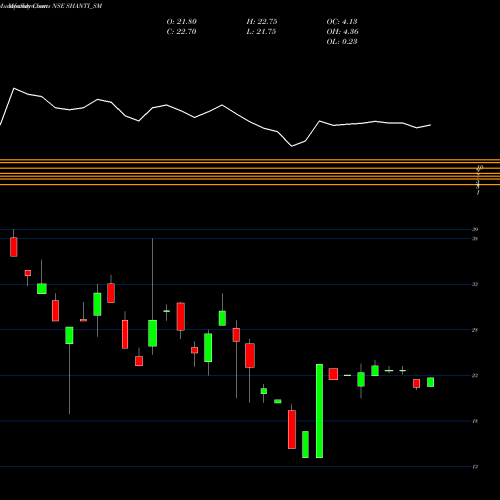Click the 32 price axis label
Screen dimensions: 500x500
pos(475,284)
